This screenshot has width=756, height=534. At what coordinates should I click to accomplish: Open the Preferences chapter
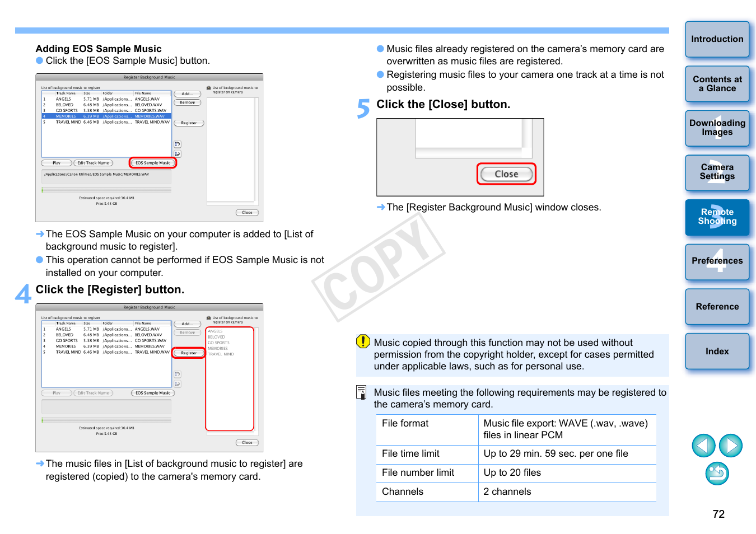[x=717, y=261]
